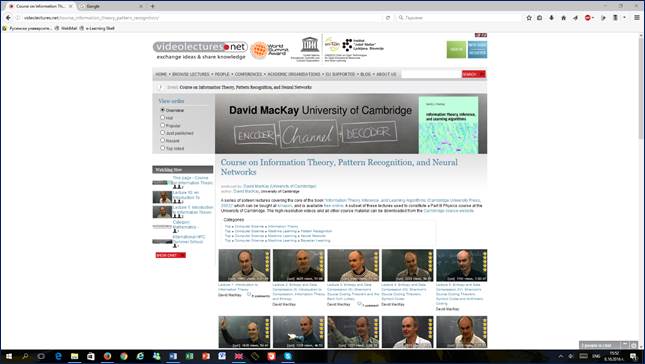Open the notification center icon

[x=634, y=356]
